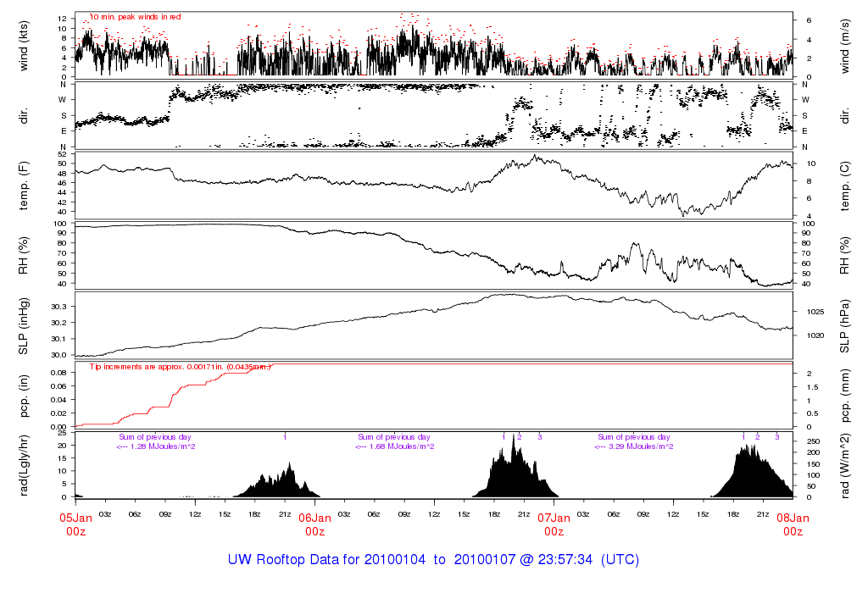Click the 'temp. (C)' axis label
Viewport: 868px width, 593px height.
[844, 186]
